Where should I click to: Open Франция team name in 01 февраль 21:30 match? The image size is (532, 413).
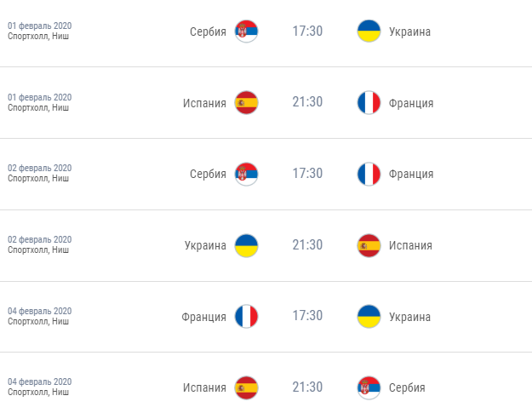pos(411,103)
